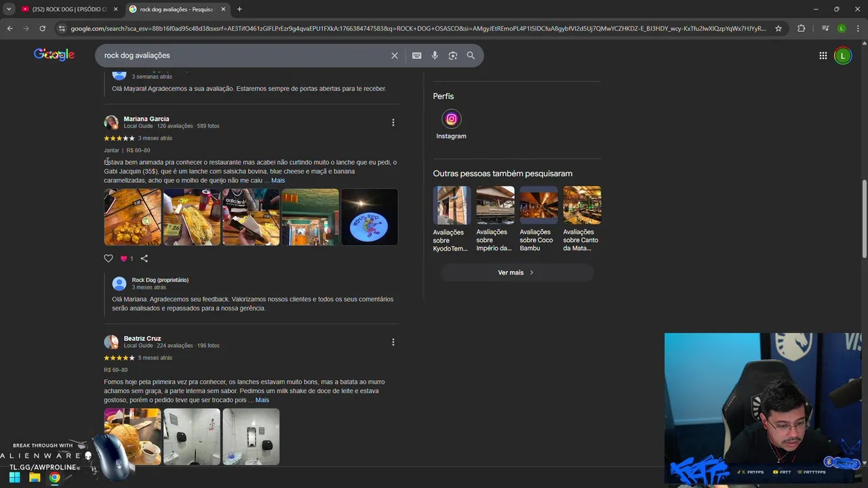Viewport: 868px width, 488px height.
Task: Open the new tab button
Action: click(239, 9)
